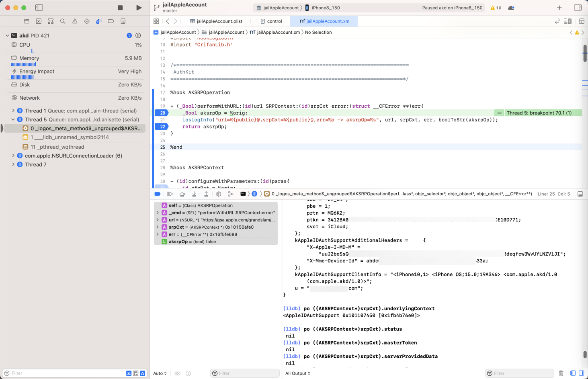Select stack frame 11 _pthread_wqthread

point(57,147)
